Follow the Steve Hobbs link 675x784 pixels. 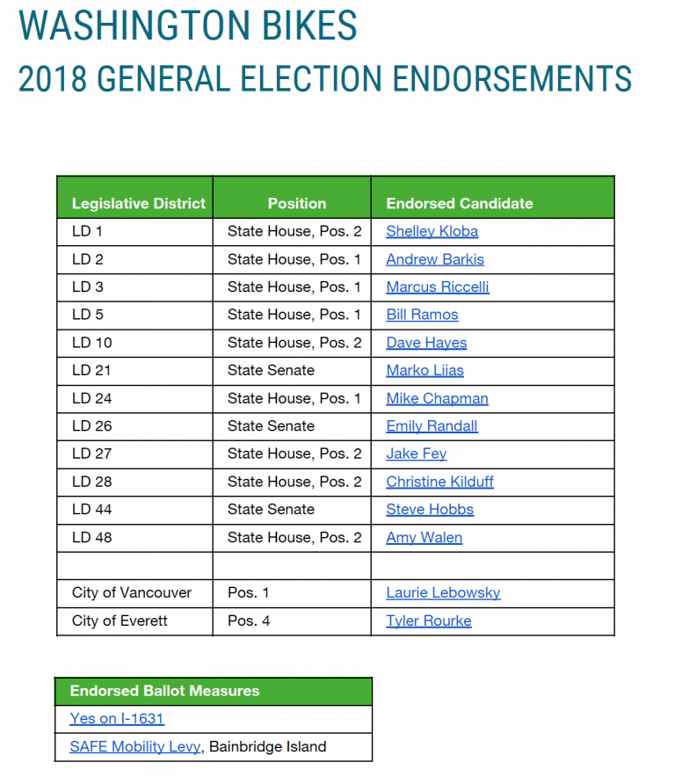[430, 510]
